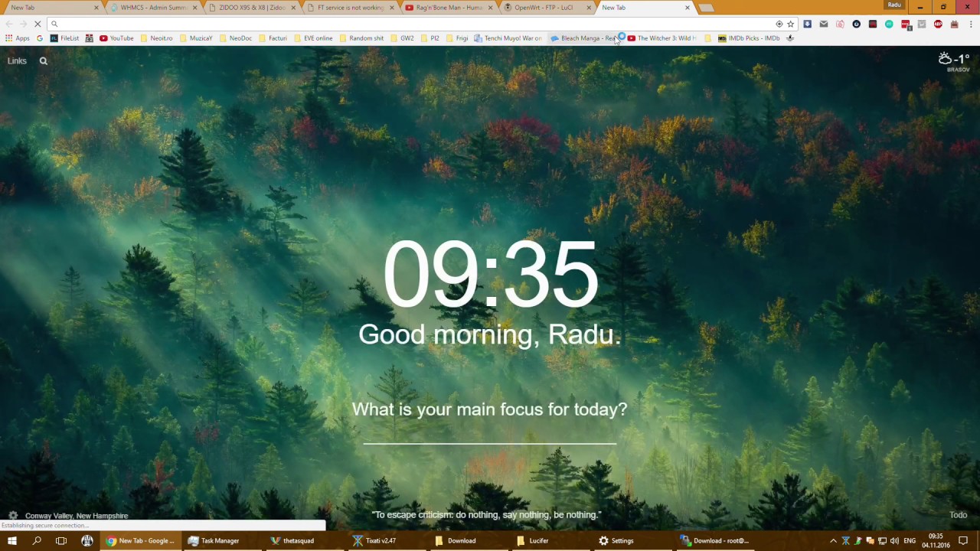Open Windows taskbar search
Screen dimensions: 980x551
(37, 540)
